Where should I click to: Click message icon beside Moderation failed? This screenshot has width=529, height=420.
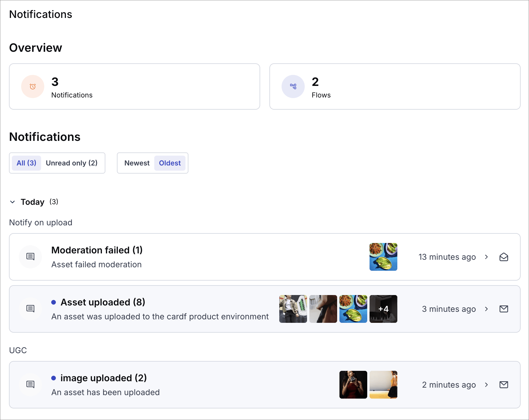[x=30, y=257]
